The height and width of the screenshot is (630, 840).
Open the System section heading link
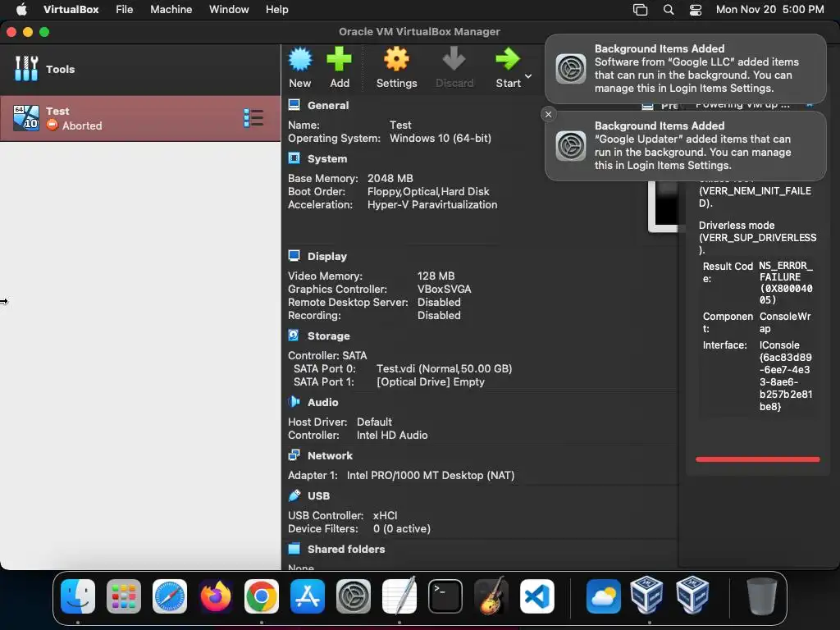(x=327, y=159)
